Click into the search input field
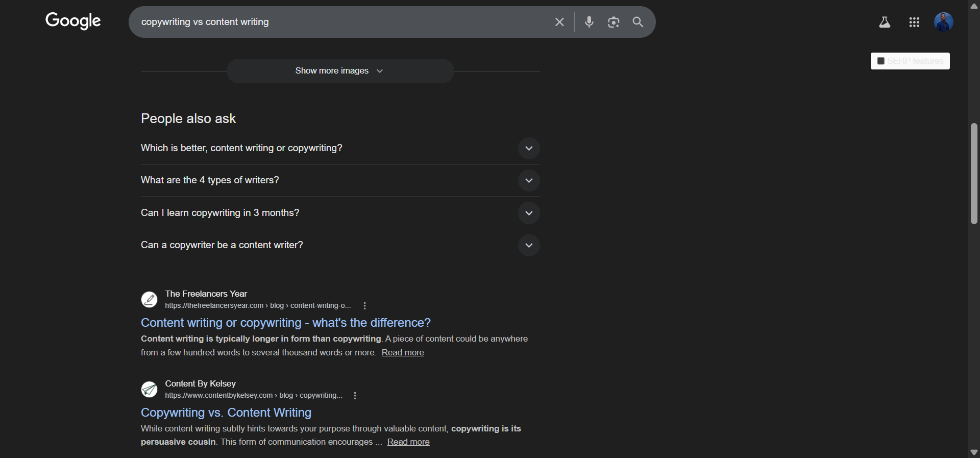Viewport: 980px width, 458px height. click(342, 22)
